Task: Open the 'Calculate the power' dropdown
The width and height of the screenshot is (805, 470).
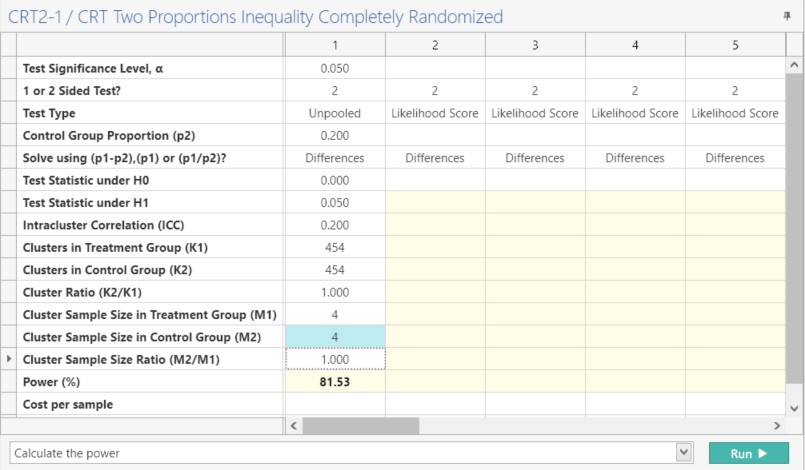Action: [x=684, y=453]
